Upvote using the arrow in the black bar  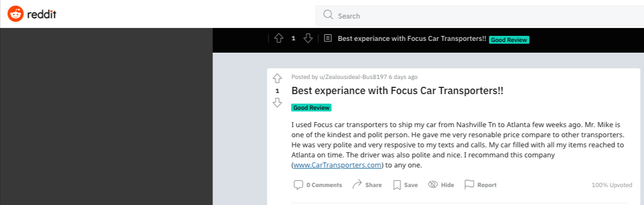(x=279, y=38)
